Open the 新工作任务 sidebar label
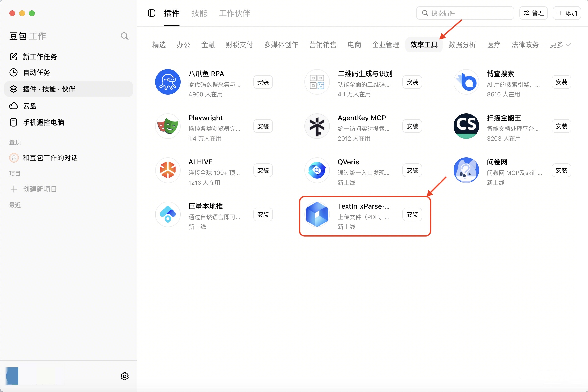 [40, 57]
